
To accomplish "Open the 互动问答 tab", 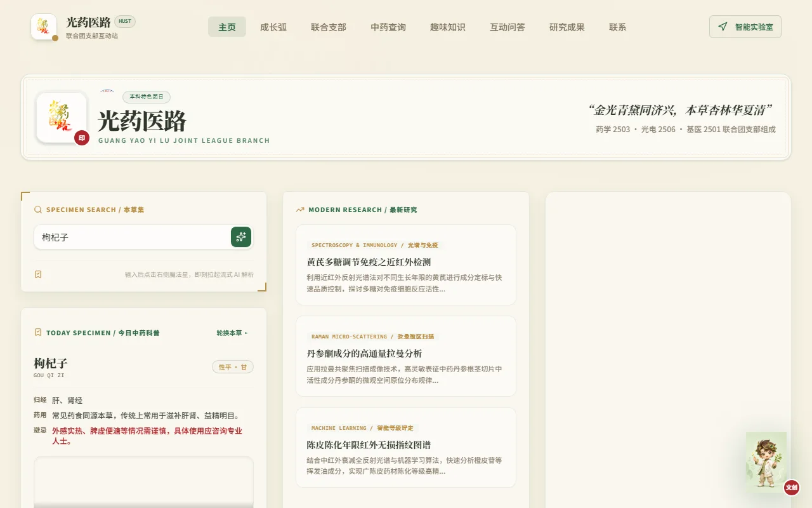I will pos(507,27).
